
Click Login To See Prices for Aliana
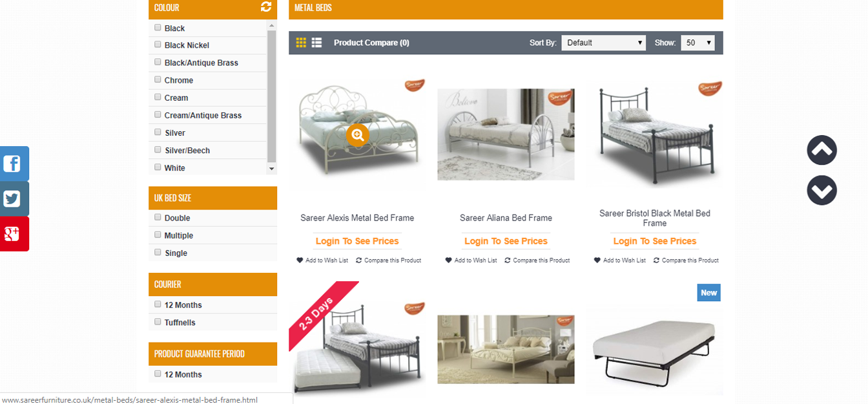[x=506, y=241]
